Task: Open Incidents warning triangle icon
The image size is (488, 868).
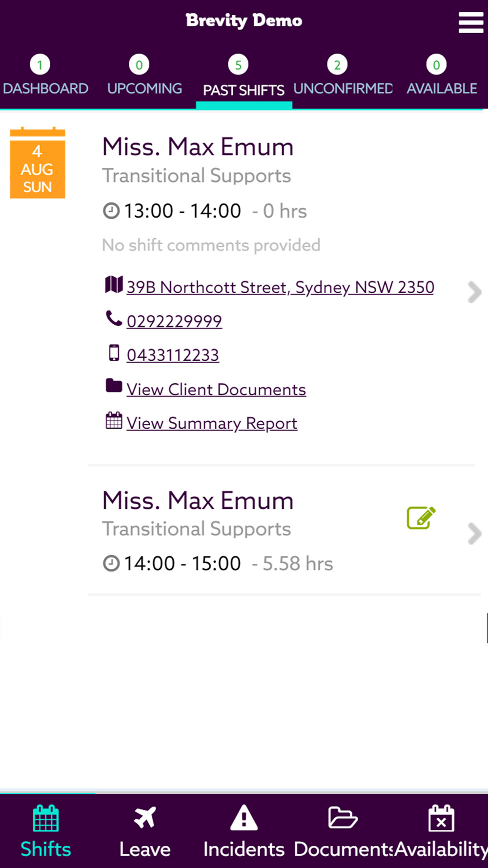Action: pyautogui.click(x=244, y=817)
